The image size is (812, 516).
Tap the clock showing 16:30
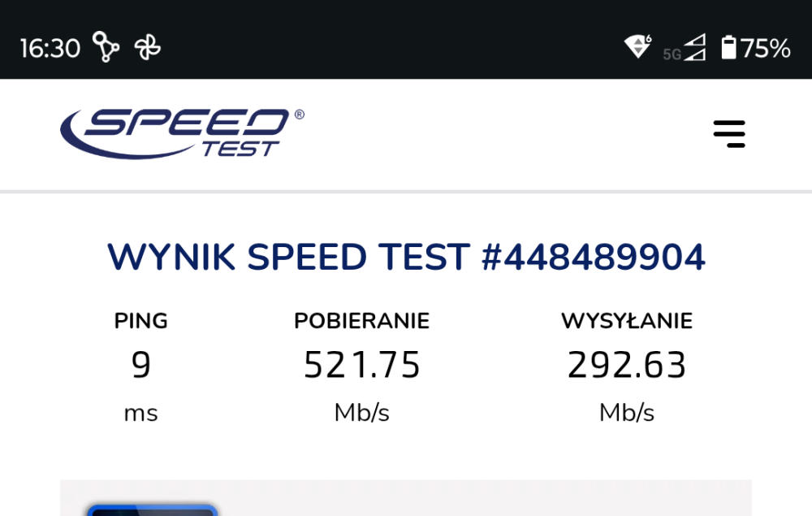pyautogui.click(x=50, y=46)
